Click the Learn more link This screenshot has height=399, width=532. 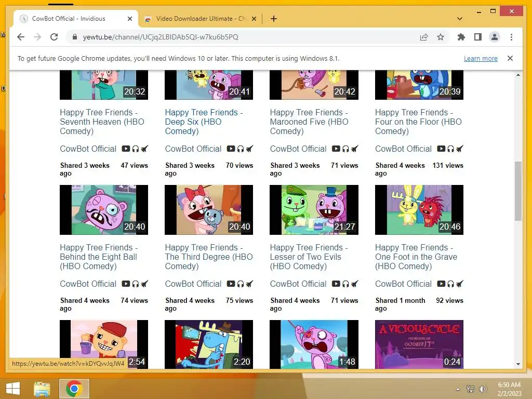(x=481, y=58)
